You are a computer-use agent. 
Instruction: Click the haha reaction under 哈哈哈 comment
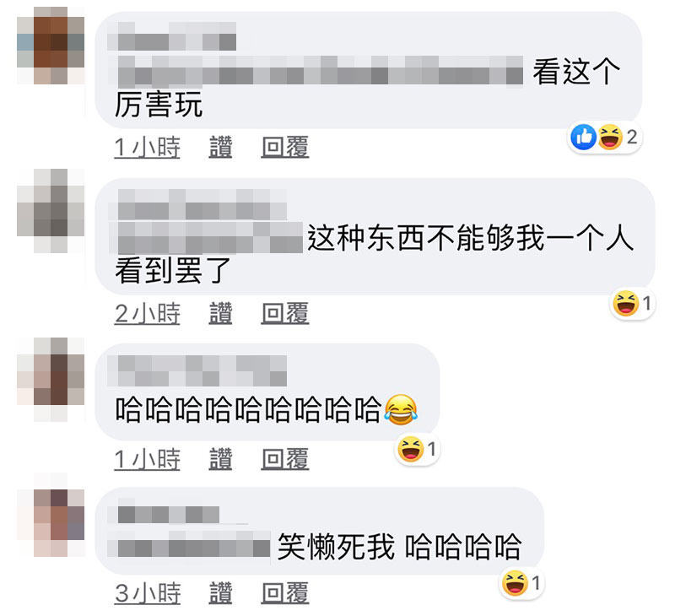[x=410, y=450]
